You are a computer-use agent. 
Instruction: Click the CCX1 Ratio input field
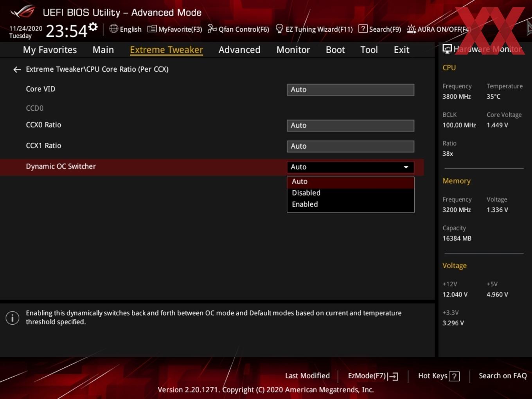[350, 146]
